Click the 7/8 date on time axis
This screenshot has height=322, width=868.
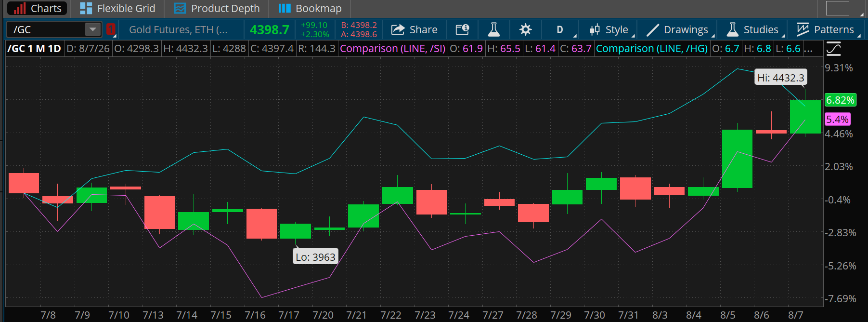(48, 315)
